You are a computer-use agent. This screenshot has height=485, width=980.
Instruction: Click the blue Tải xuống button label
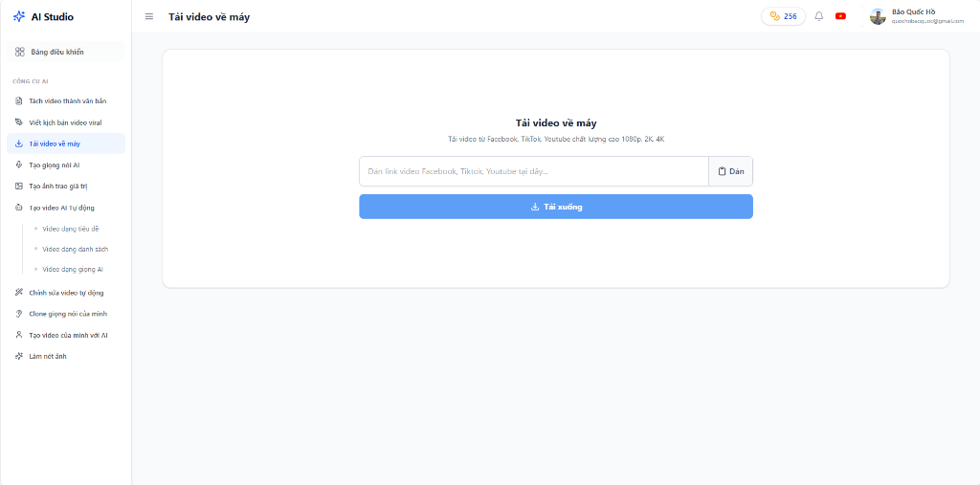tap(563, 207)
